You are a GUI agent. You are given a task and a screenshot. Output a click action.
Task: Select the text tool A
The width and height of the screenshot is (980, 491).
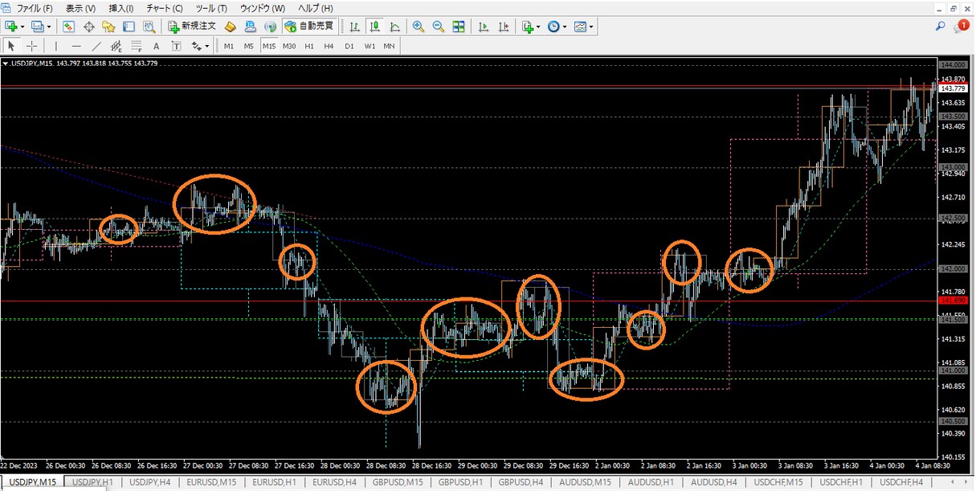click(x=157, y=46)
